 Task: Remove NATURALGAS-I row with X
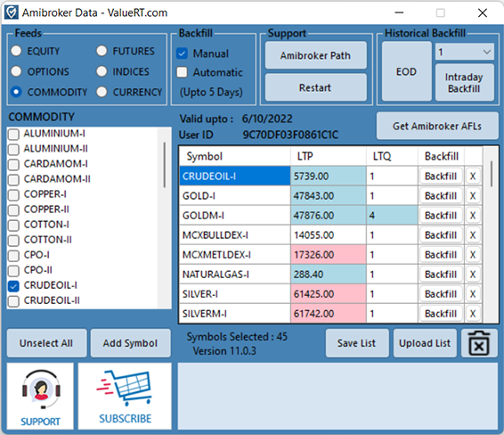(x=473, y=275)
